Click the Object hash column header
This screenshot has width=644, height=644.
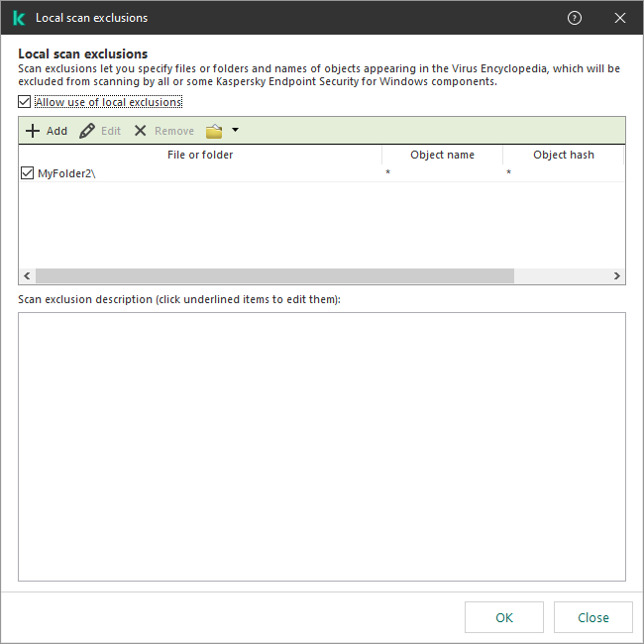(564, 155)
